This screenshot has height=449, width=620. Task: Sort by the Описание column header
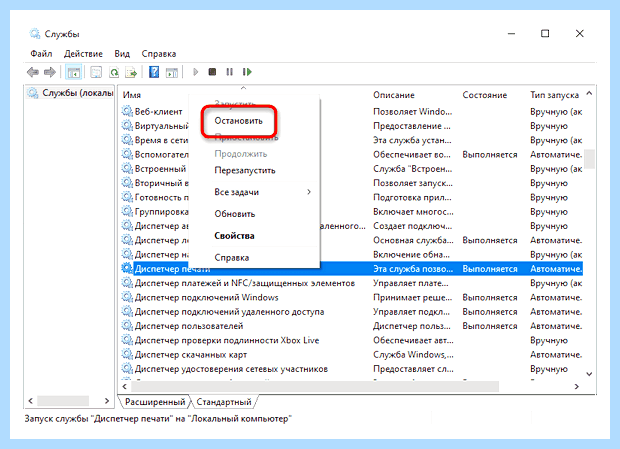tap(394, 95)
